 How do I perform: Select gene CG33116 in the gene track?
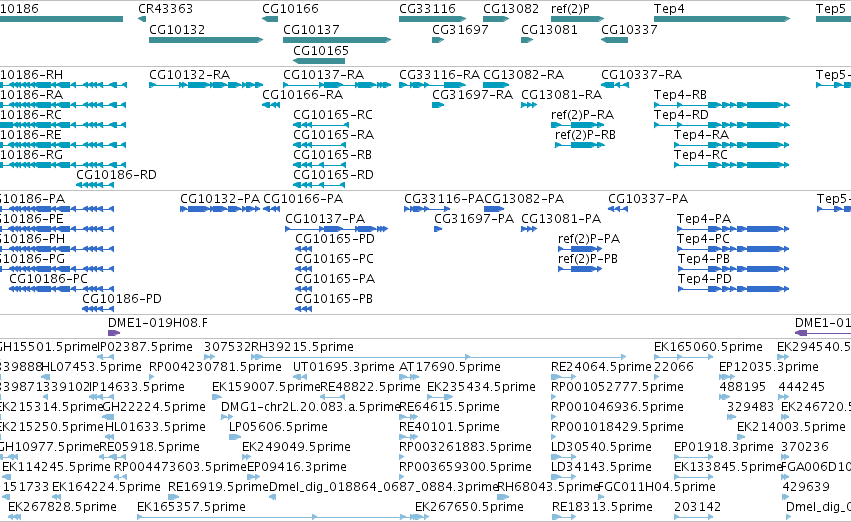click(x=428, y=9)
